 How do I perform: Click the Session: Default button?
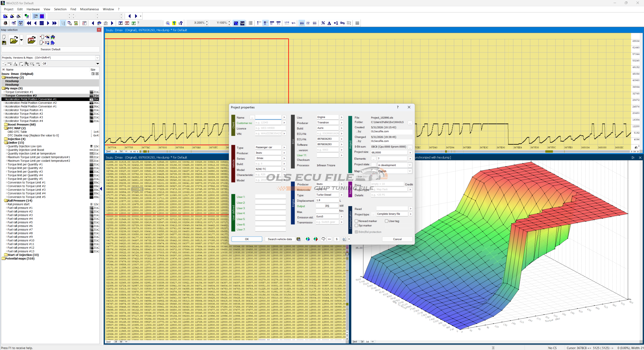click(x=51, y=49)
